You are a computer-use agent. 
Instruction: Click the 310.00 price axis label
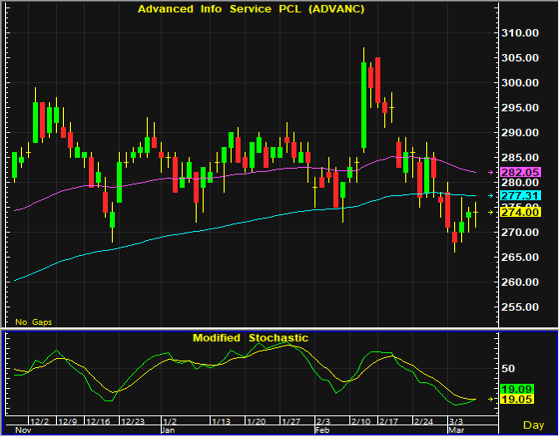pyautogui.click(x=520, y=33)
